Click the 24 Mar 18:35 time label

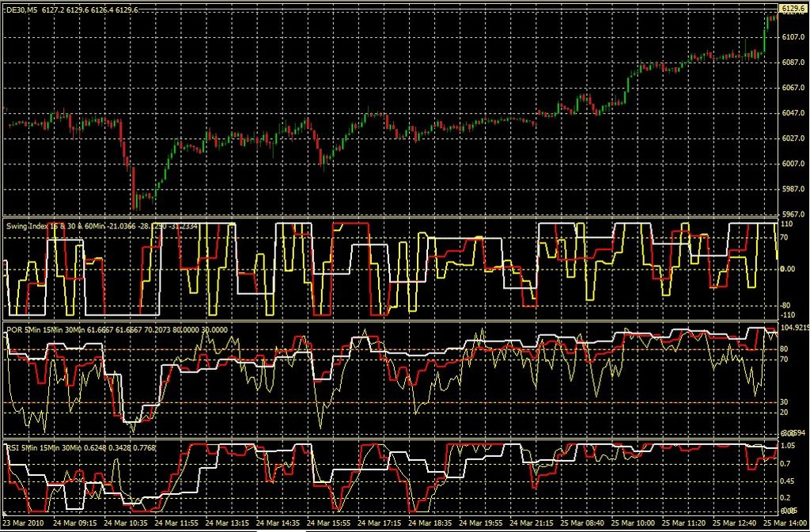click(428, 523)
